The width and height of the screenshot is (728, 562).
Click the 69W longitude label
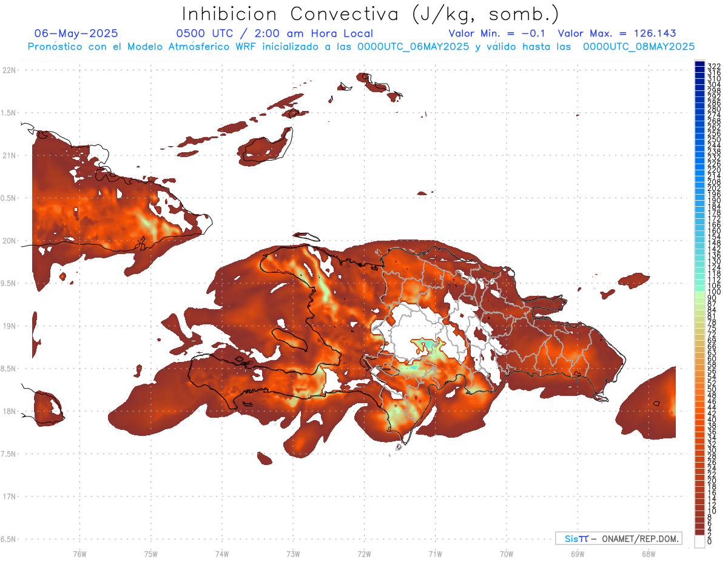pos(577,554)
